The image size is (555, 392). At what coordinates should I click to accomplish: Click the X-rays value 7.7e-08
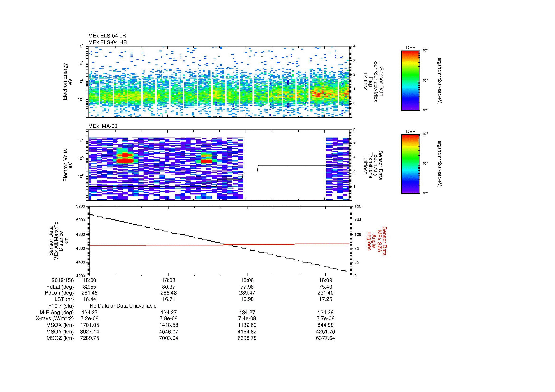pos(326,318)
